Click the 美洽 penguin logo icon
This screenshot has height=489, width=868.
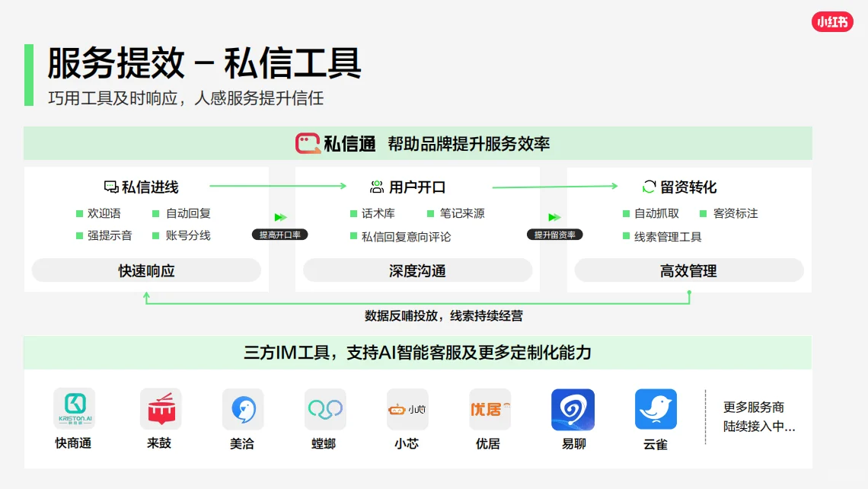tap(242, 410)
